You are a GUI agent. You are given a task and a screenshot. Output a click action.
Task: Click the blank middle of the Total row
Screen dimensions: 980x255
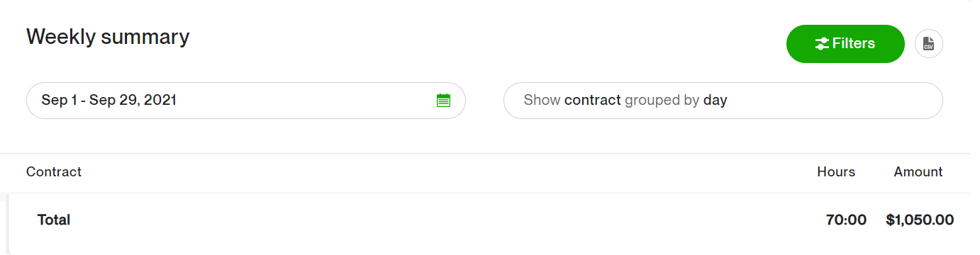pos(447,220)
